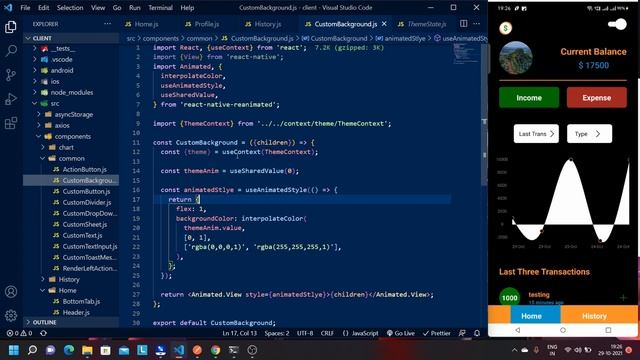Open the Manage gear icon
The width and height of the screenshot is (640, 360).
(x=11, y=315)
